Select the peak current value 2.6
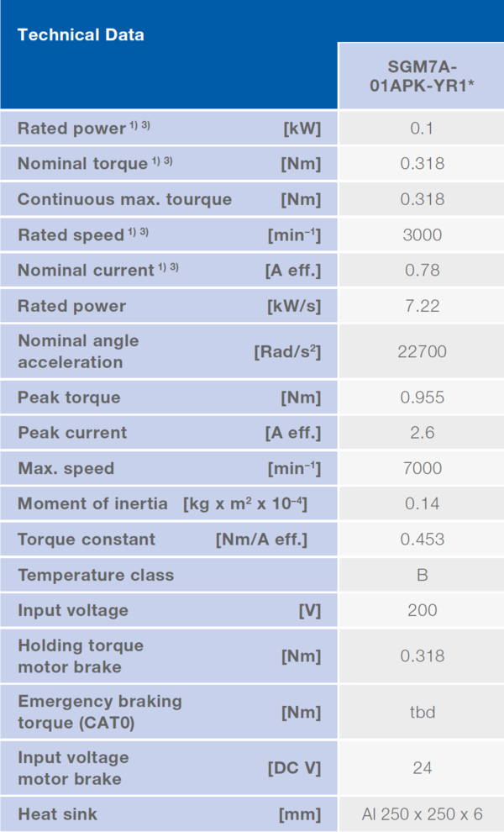 pos(422,433)
